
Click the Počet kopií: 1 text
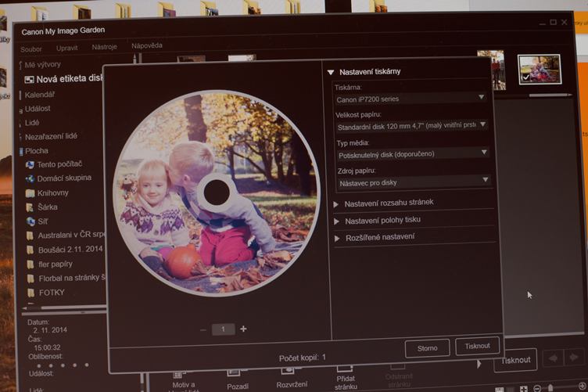coord(303,358)
